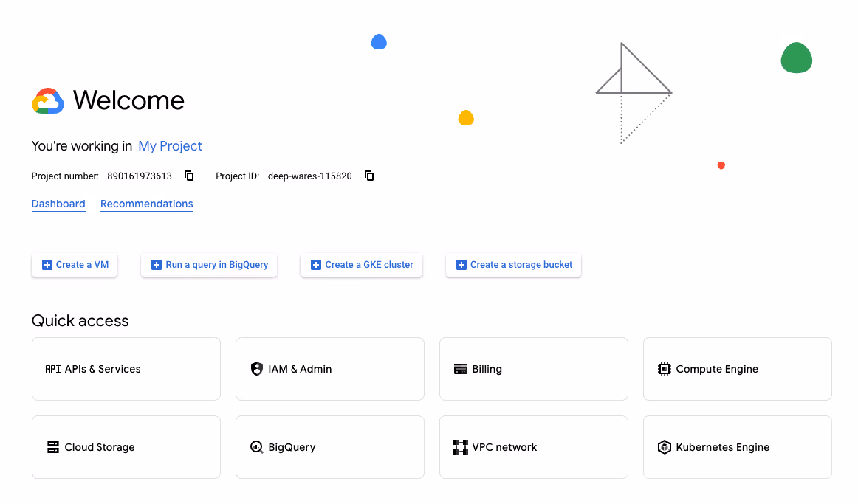The height and width of the screenshot is (504, 858).
Task: Go to the Dashboard link
Action: coord(58,204)
